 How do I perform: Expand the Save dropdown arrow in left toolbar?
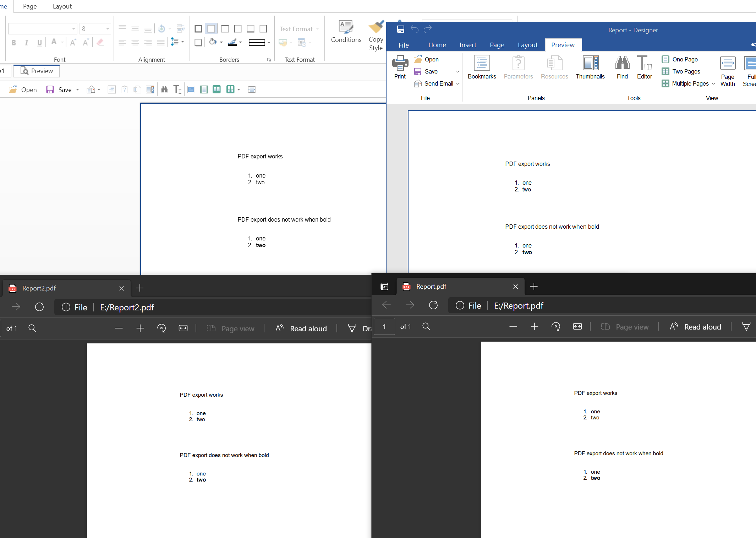pyautogui.click(x=77, y=90)
